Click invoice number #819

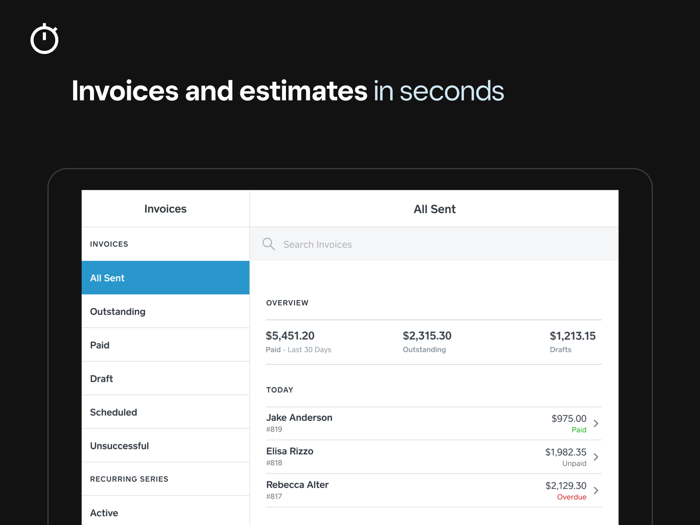pyautogui.click(x=274, y=429)
